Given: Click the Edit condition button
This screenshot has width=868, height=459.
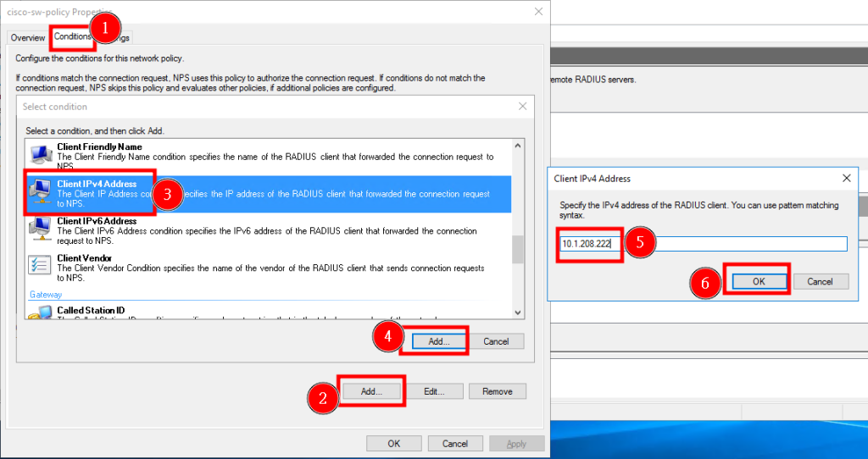Looking at the screenshot, I should (435, 391).
